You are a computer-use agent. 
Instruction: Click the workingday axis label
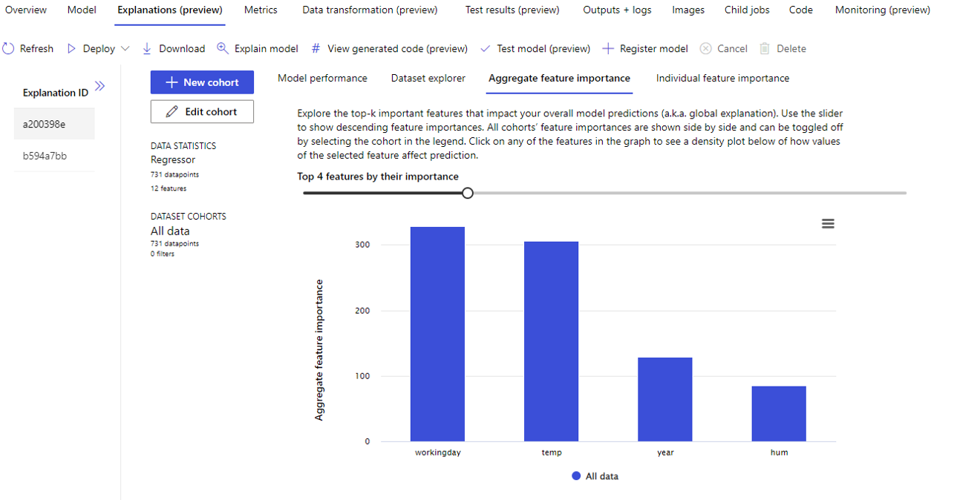coord(438,453)
